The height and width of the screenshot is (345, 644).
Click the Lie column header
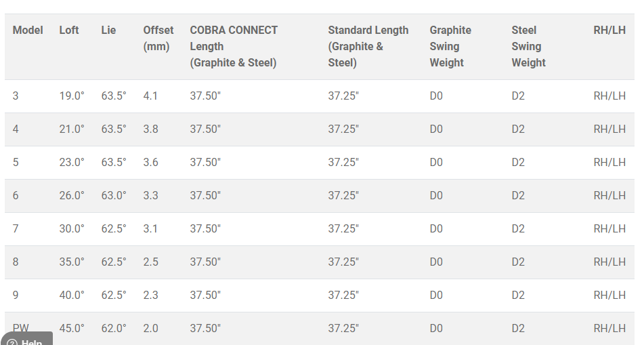pos(108,31)
